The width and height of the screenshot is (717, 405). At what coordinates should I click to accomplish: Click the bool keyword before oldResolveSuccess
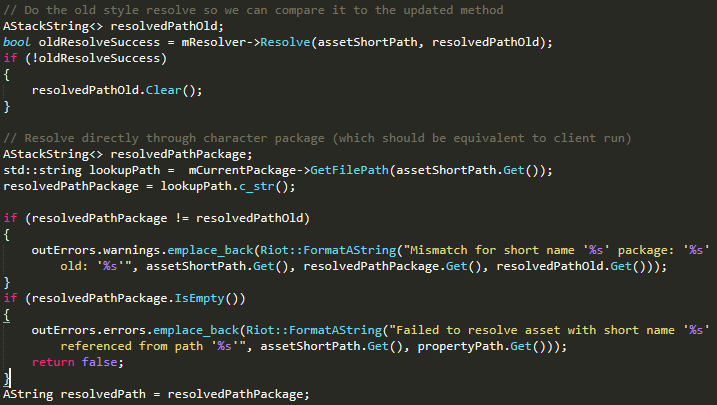coord(17,41)
